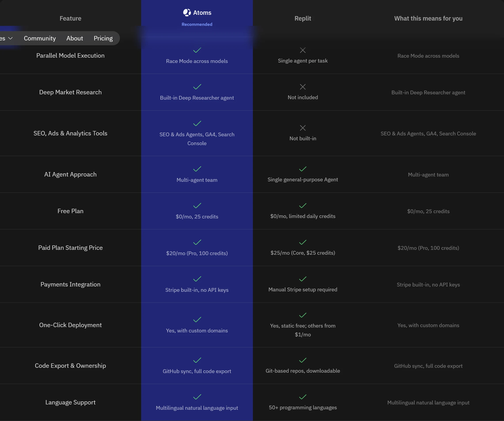Click 'Manual Stripe setup required' text
Screen dimensions: 504x421
click(303, 290)
